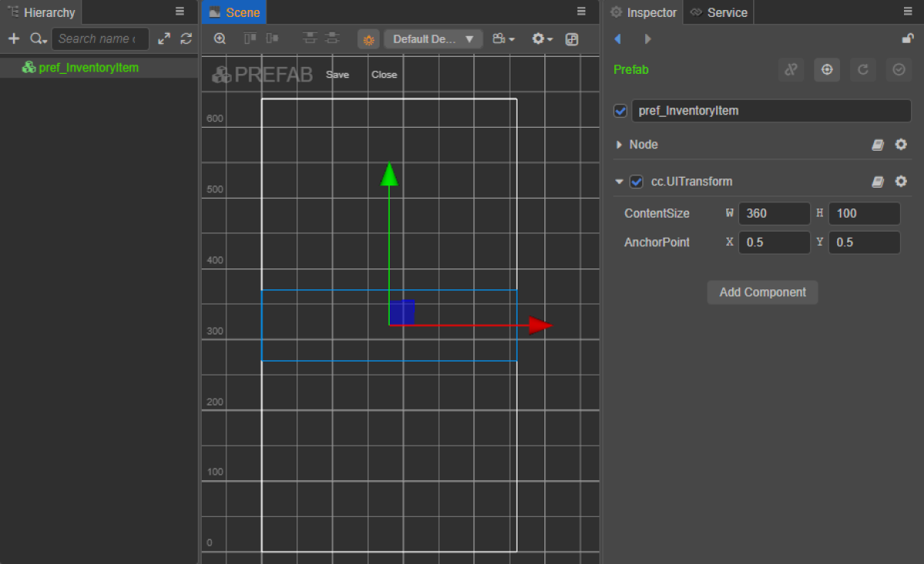
Task: Open help docs for cc.UITransform
Action: point(877,182)
